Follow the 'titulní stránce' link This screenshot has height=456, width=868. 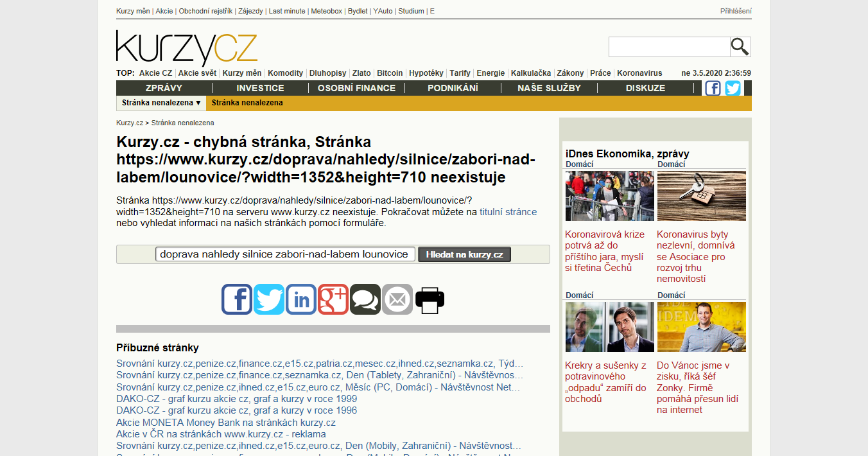tap(508, 212)
